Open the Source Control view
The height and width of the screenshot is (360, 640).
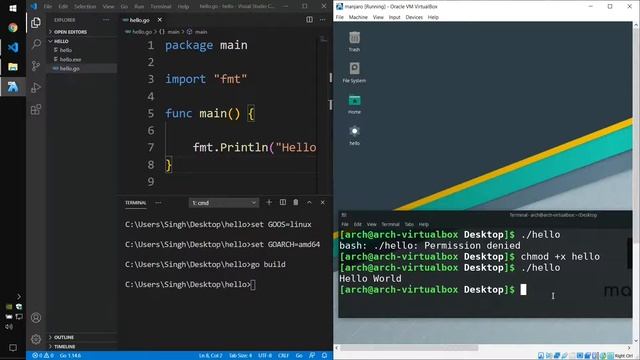(x=36, y=66)
